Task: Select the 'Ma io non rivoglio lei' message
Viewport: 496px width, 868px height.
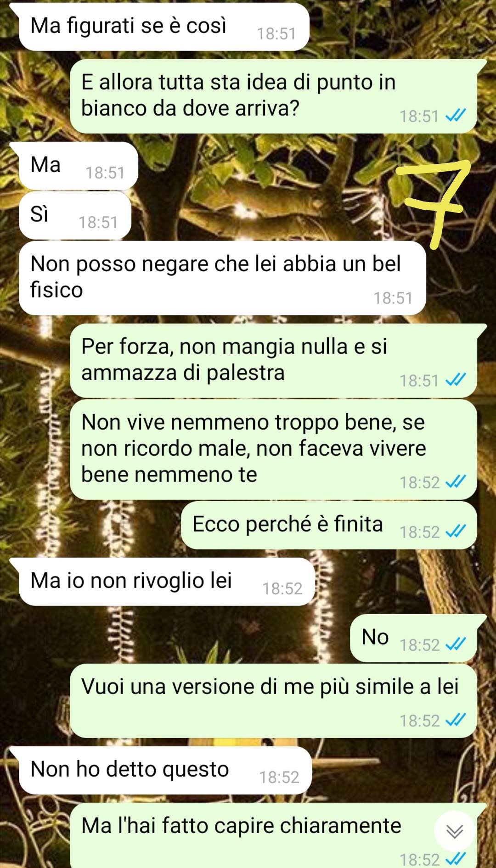Action: click(x=167, y=582)
